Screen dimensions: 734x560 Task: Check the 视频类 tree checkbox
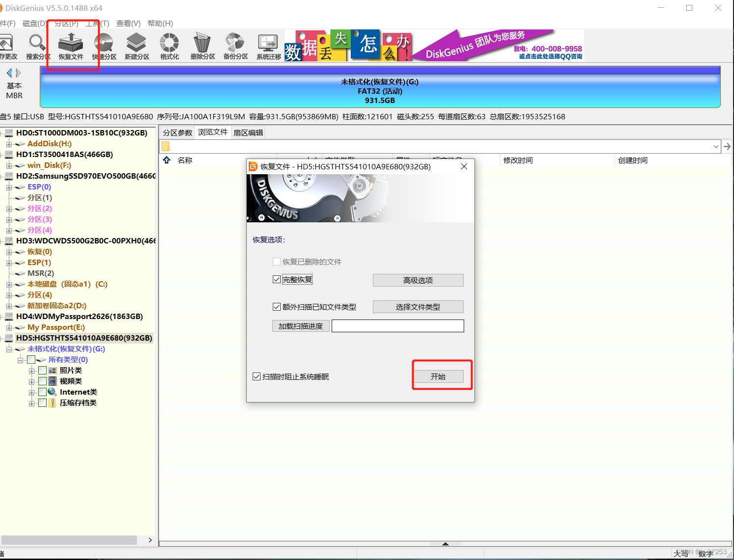point(42,381)
